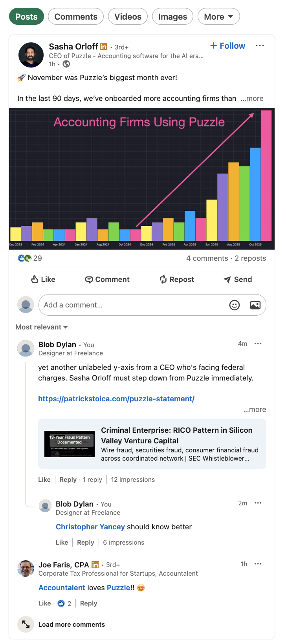Open the Most relevant sort dropdown

pos(42,327)
